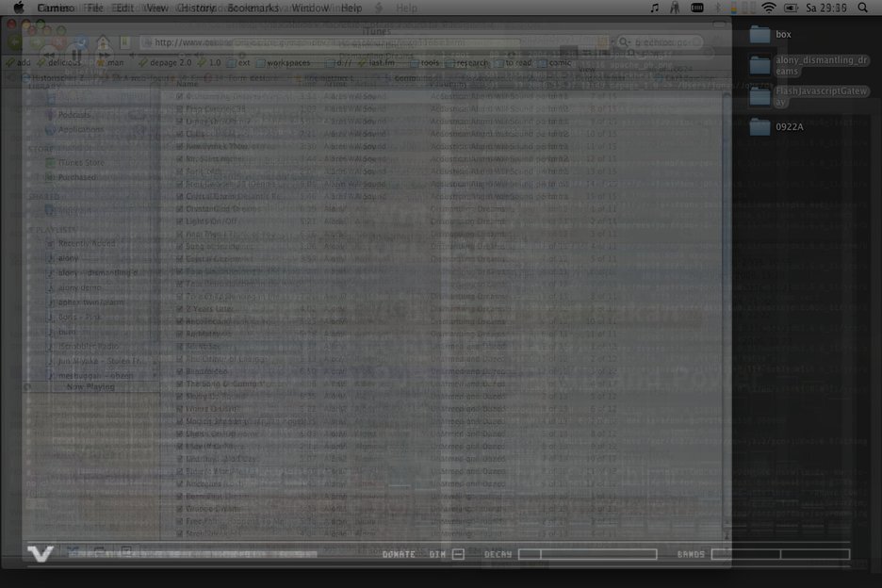
Task: Click the V logo in bottom bar
Action: click(x=41, y=554)
